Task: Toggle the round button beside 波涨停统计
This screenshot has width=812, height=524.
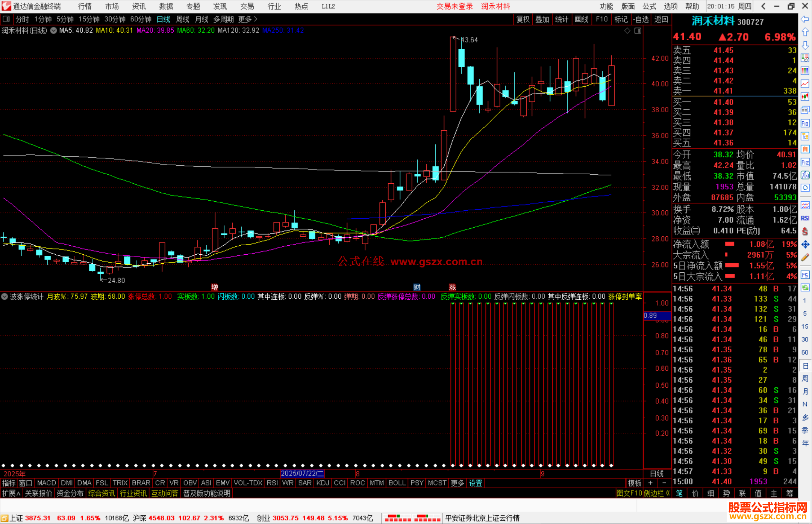Action: [5, 296]
